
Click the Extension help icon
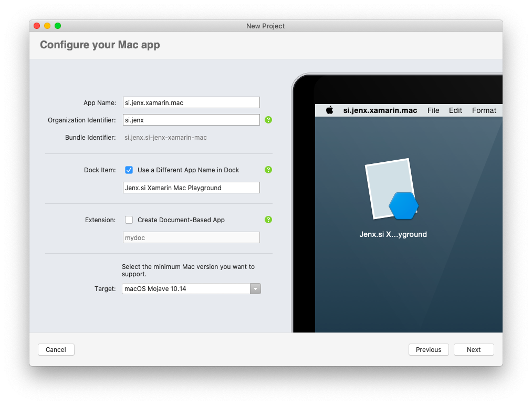pos(268,220)
